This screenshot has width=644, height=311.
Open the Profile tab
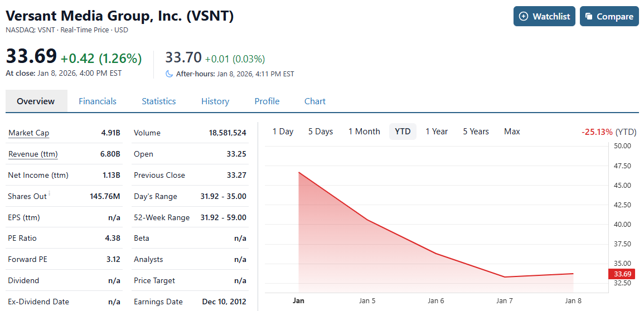[267, 101]
